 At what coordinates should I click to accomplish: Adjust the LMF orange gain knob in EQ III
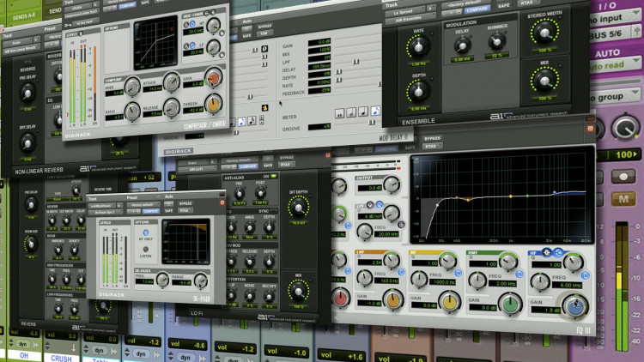[393, 300]
